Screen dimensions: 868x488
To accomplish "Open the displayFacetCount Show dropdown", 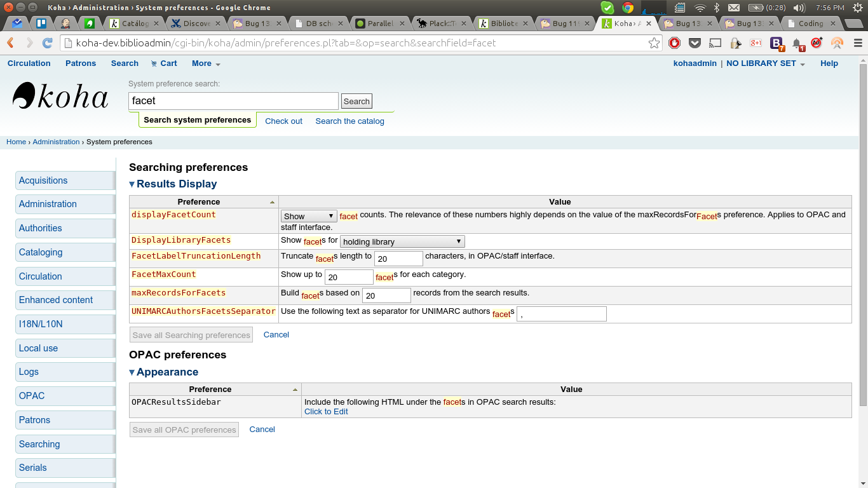I will coord(309,216).
